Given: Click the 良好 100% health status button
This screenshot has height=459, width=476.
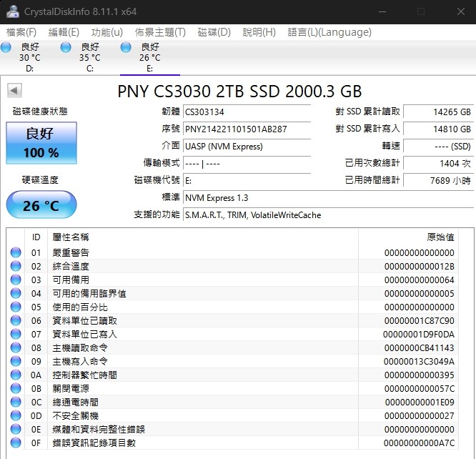Looking at the screenshot, I should pyautogui.click(x=41, y=143).
